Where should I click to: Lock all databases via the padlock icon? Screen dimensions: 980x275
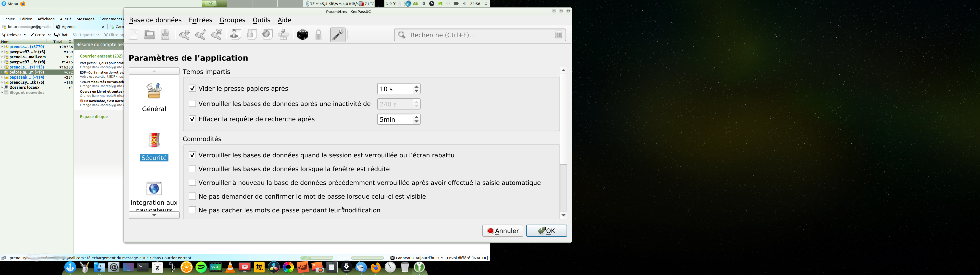coord(318,35)
